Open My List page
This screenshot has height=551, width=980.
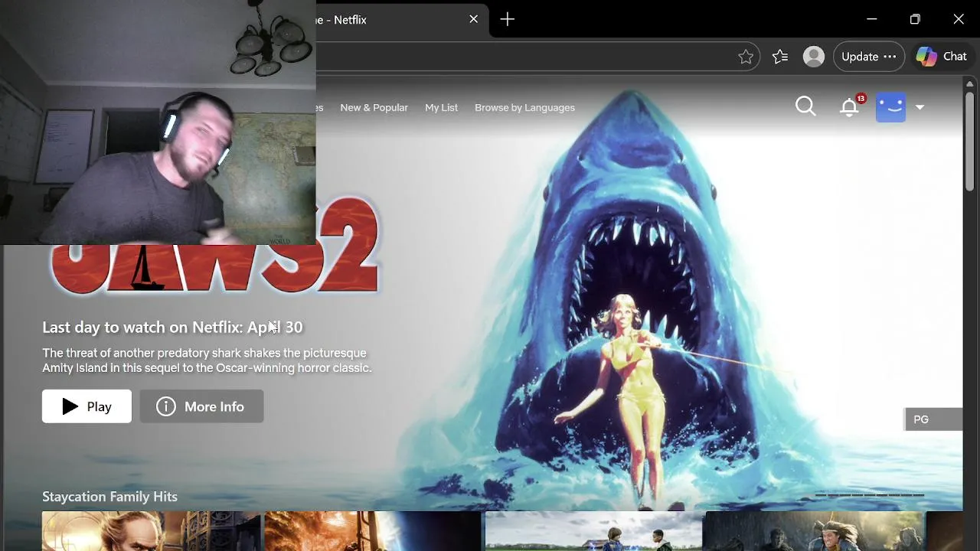coord(441,108)
